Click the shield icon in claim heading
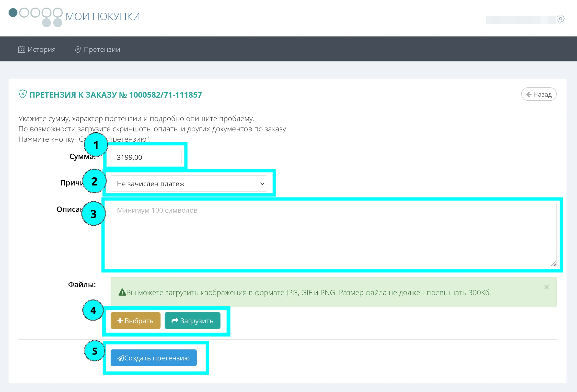The width and height of the screenshot is (577, 392). pos(23,94)
